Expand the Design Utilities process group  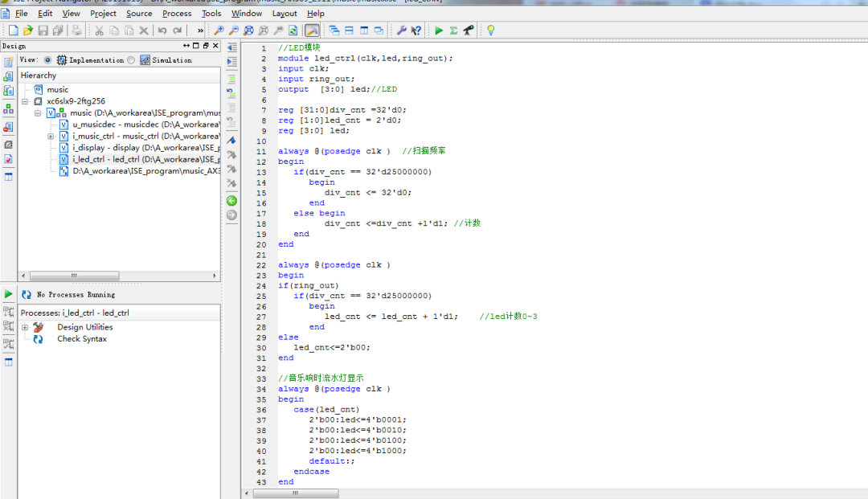(25, 327)
